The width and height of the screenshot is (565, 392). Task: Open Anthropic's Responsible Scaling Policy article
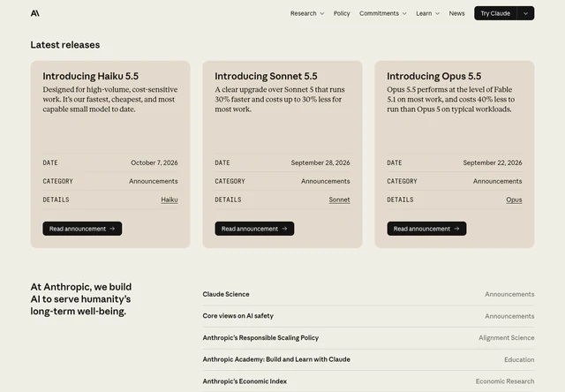[368, 337]
